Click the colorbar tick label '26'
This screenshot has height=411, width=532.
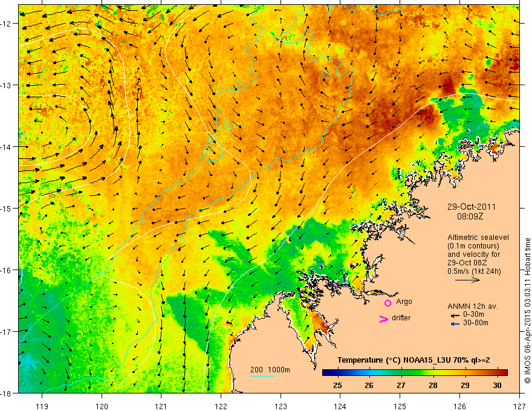point(369,385)
